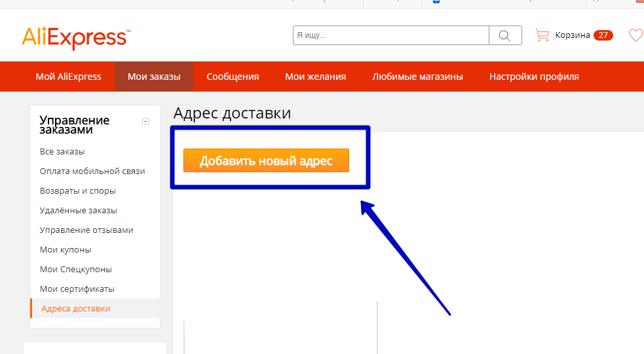Open the Мой AliExpress tab
Viewport: 644px width, 354px height.
[x=69, y=77]
